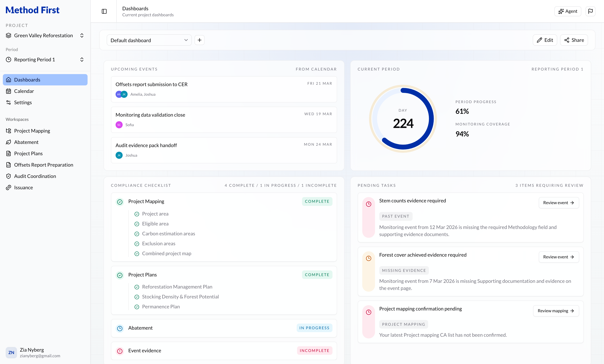Screen dimensions: 604x364
Task: Open Offsets Report Preparation workspace
Action: (45, 165)
